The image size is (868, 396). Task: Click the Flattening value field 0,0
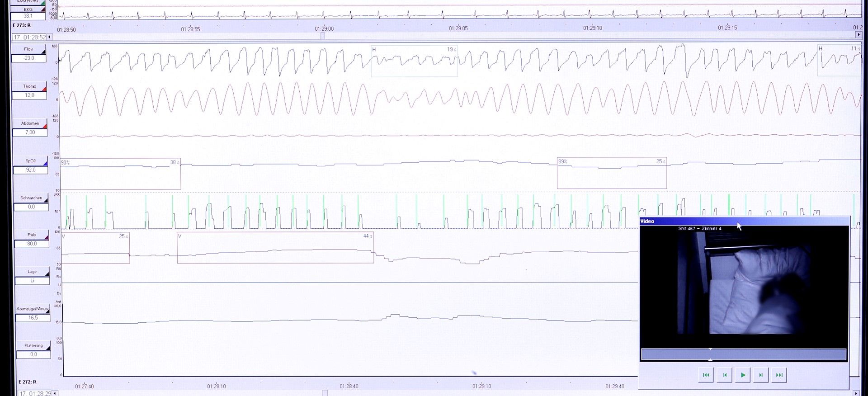point(33,354)
